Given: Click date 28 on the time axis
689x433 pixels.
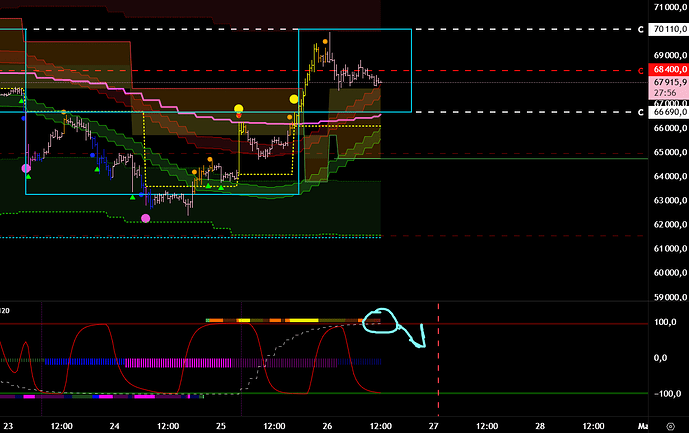Looking at the screenshot, I should pos(539,425).
